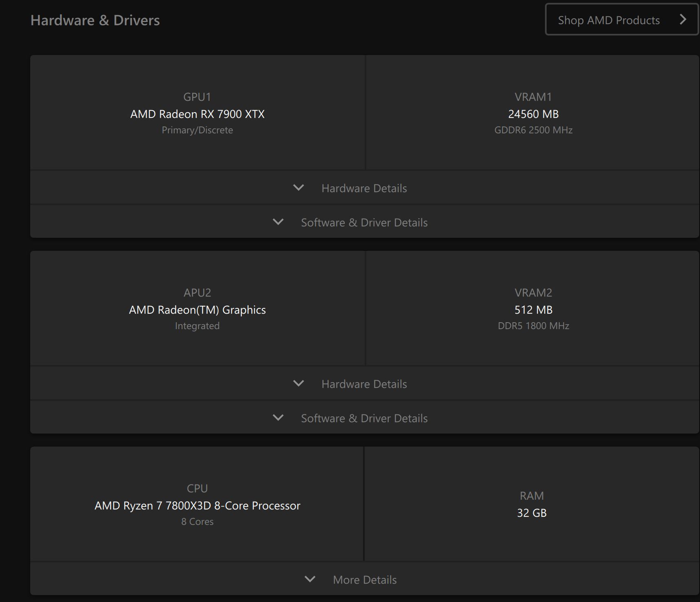The width and height of the screenshot is (700, 602).
Task: Expand More Details under the CPU section
Action: point(365,580)
